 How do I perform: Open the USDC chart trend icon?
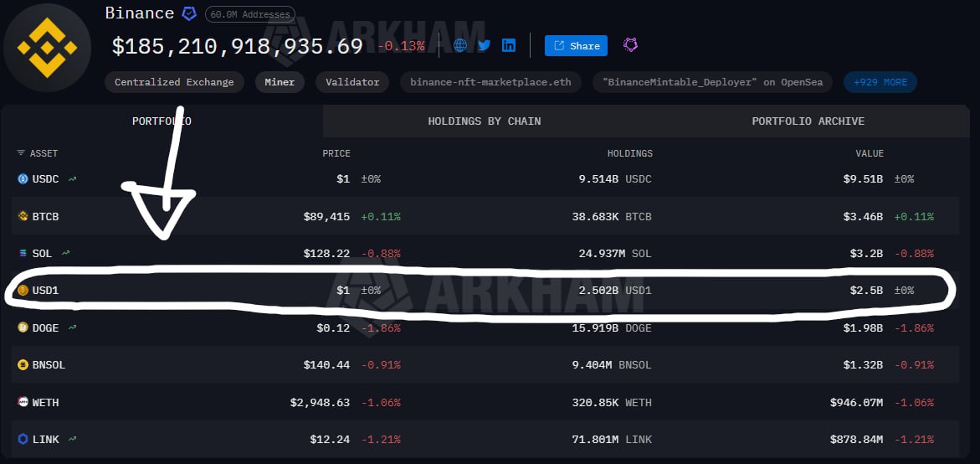click(x=73, y=179)
